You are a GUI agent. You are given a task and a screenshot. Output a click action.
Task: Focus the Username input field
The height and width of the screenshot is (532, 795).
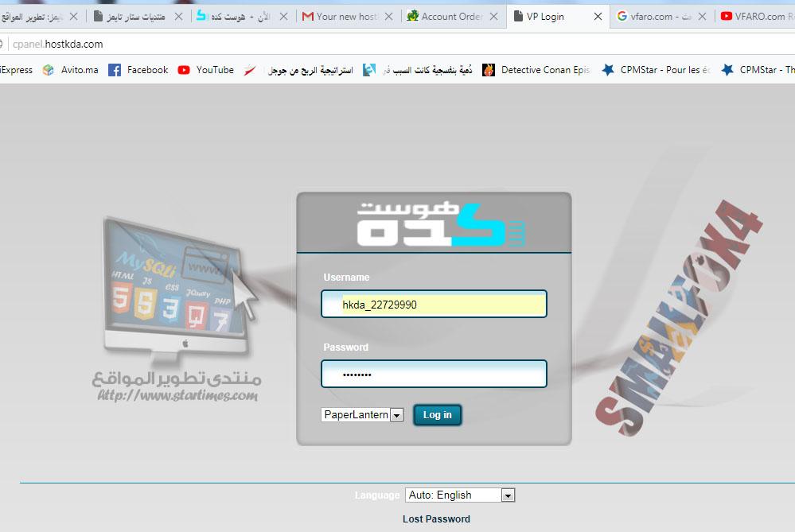pos(434,304)
